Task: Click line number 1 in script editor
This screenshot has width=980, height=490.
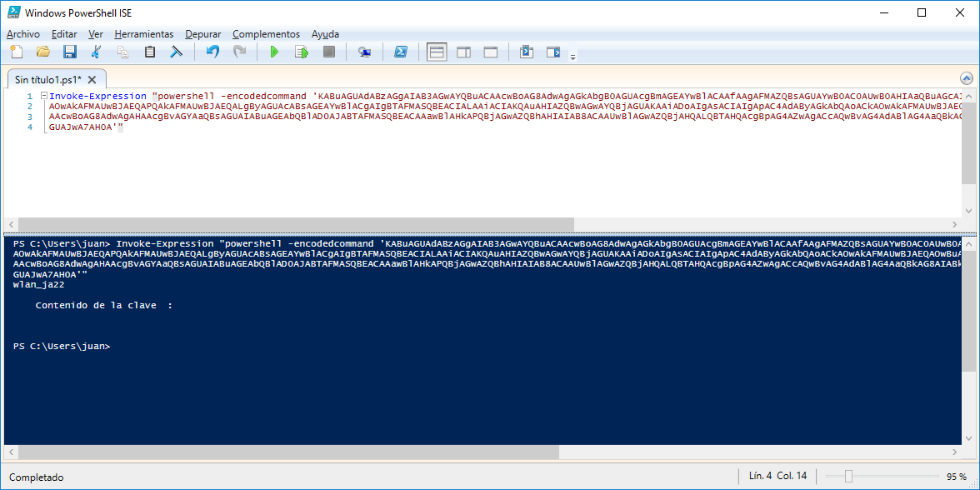Action: (x=29, y=97)
